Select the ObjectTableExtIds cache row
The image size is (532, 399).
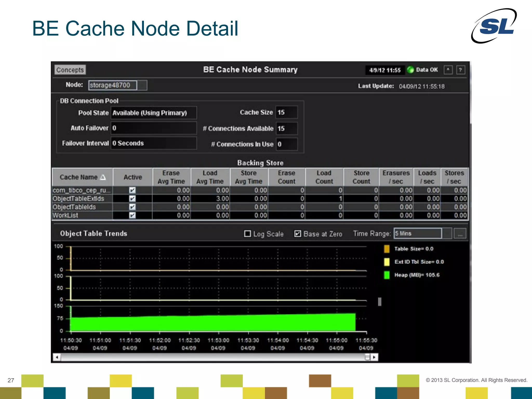click(260, 199)
